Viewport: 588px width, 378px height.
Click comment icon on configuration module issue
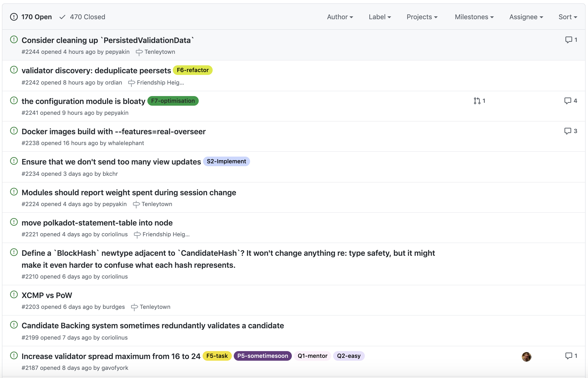tap(567, 101)
